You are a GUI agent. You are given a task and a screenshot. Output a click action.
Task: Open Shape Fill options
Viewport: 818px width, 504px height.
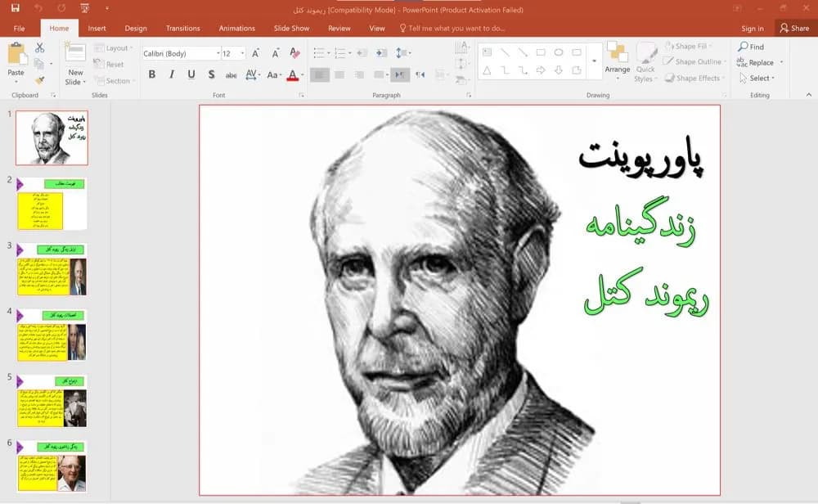(689, 46)
